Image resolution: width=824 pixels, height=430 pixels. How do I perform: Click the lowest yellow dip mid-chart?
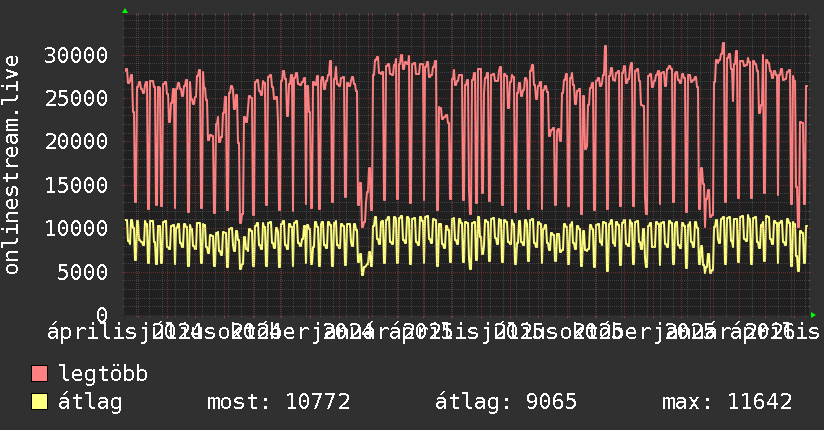tap(362, 273)
